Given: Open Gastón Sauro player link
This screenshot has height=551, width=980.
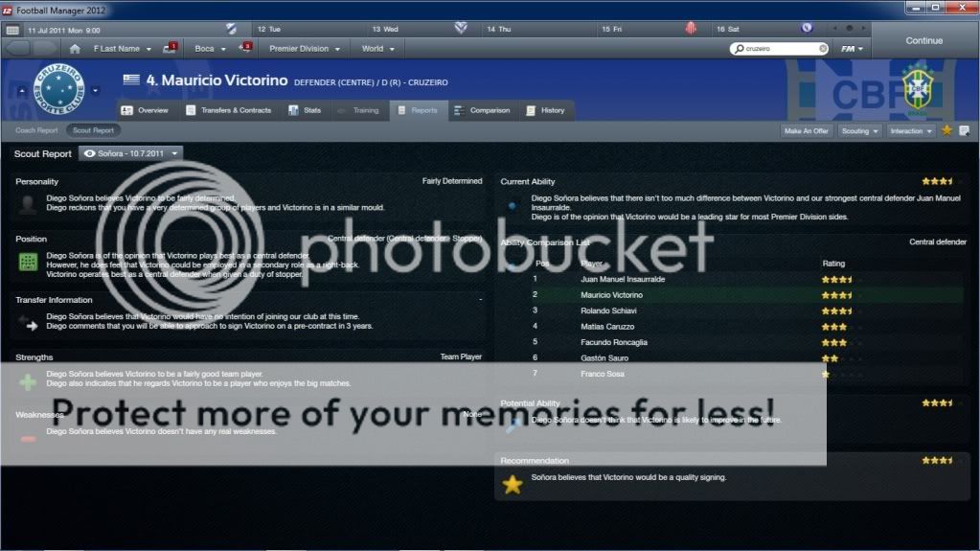Looking at the screenshot, I should pos(604,358).
